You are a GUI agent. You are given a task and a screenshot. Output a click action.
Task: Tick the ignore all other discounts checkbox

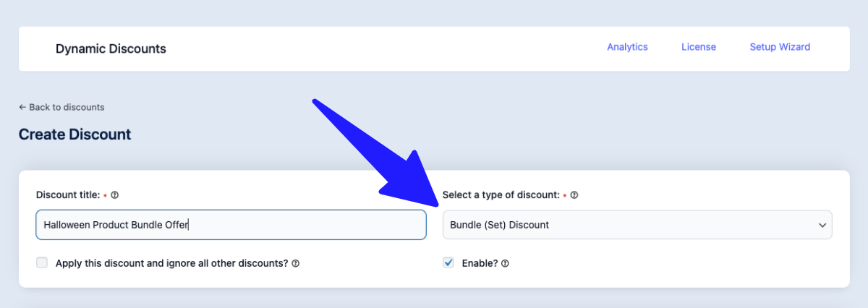pyautogui.click(x=42, y=263)
